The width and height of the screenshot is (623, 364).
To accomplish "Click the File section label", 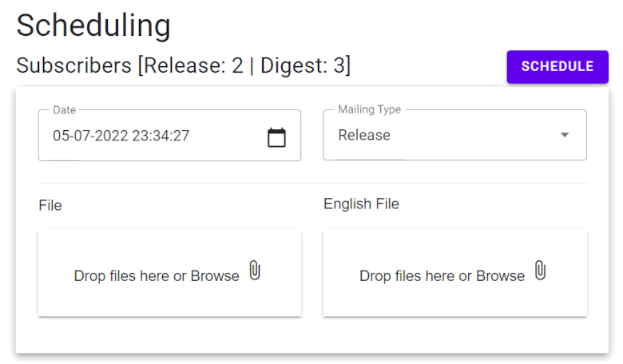I will (50, 206).
